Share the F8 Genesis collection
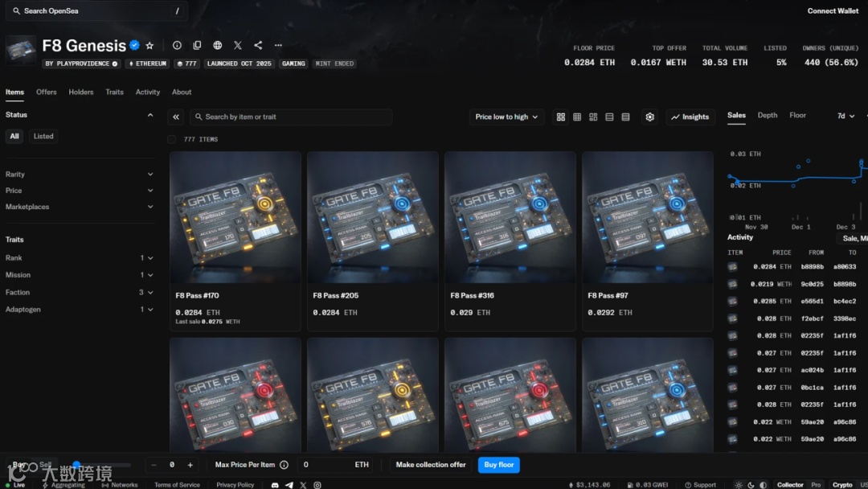This screenshot has width=868, height=489. (x=258, y=45)
